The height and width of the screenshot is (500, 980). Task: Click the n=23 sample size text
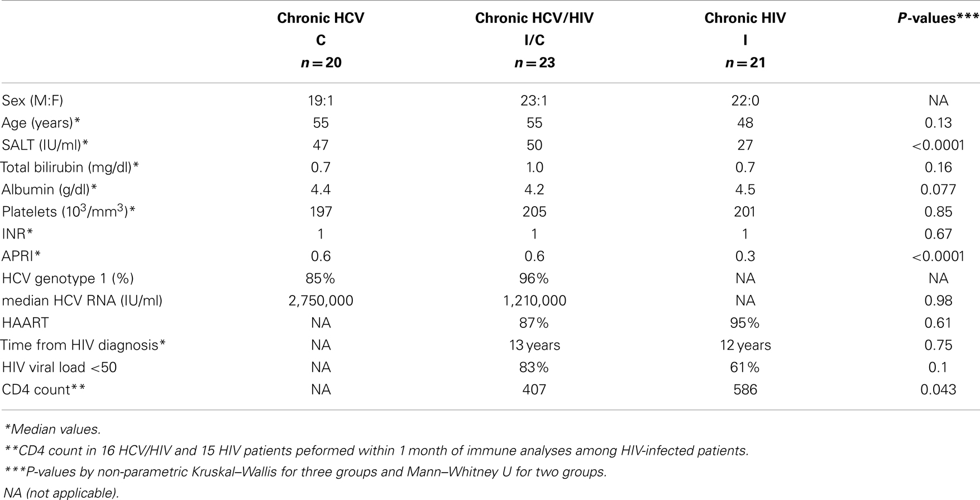534,63
